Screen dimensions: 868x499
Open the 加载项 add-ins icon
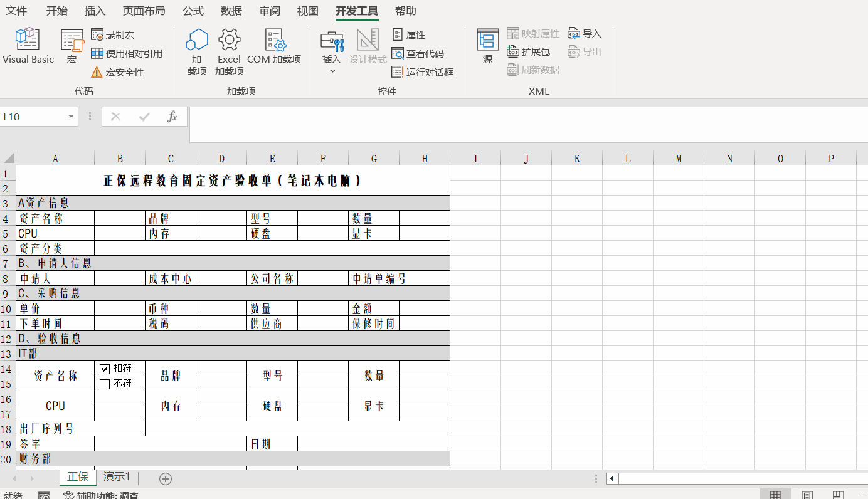click(196, 51)
